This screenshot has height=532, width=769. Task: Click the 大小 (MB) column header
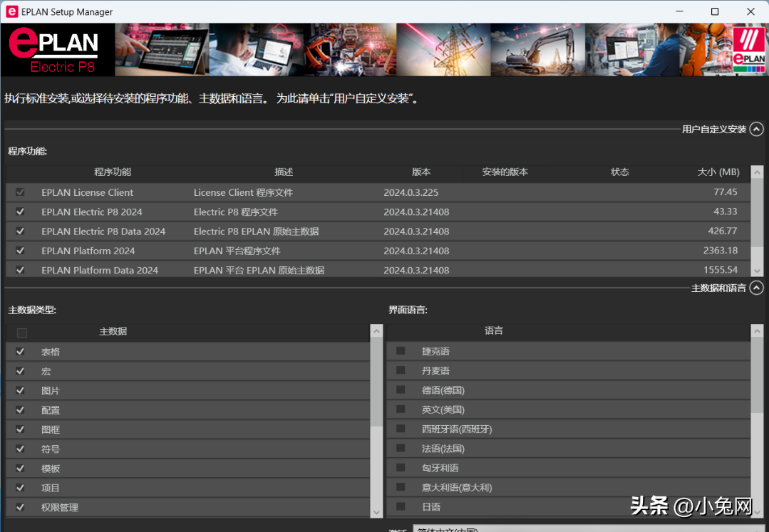[718, 172]
